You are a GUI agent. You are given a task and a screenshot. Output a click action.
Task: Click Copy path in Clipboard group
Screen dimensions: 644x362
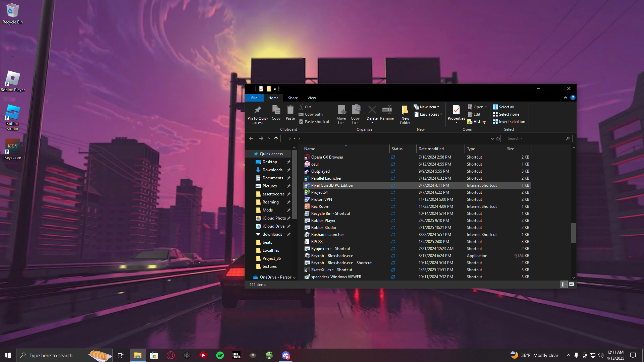(311, 114)
